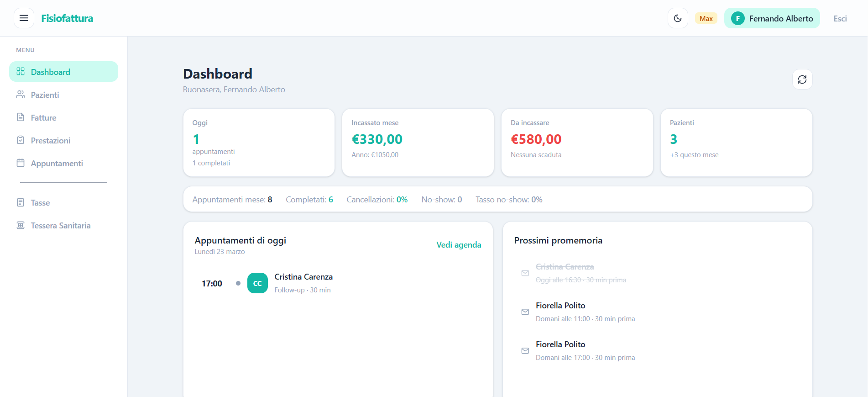The image size is (868, 397).
Task: Toggle the completed reminder for Cristina Carenza
Action: pyautogui.click(x=525, y=273)
